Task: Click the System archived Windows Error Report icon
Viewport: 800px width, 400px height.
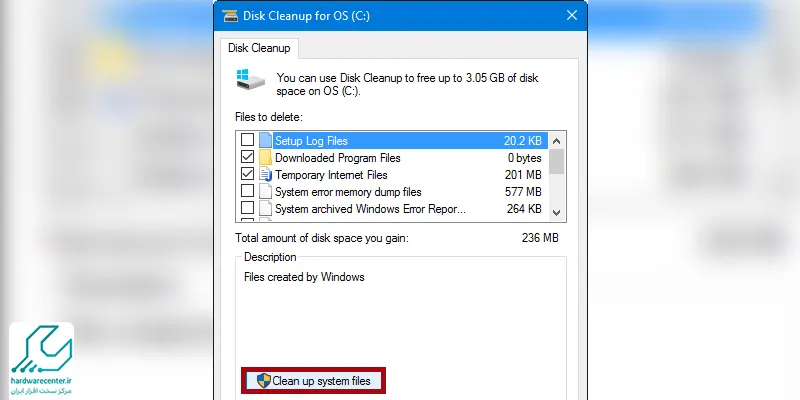Action: pyautogui.click(x=265, y=209)
